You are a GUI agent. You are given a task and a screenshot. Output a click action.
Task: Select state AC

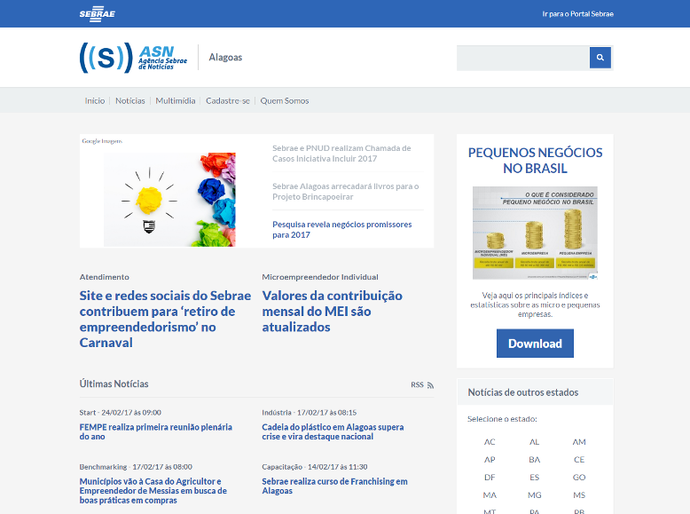tap(490, 442)
